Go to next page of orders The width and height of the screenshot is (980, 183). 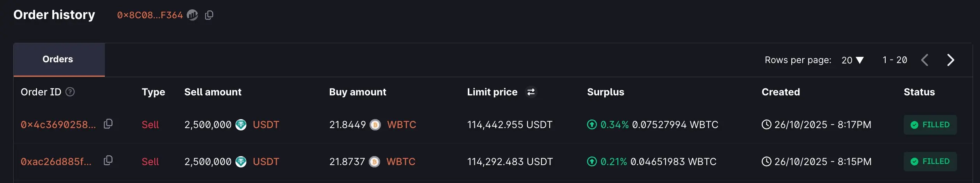(x=951, y=60)
